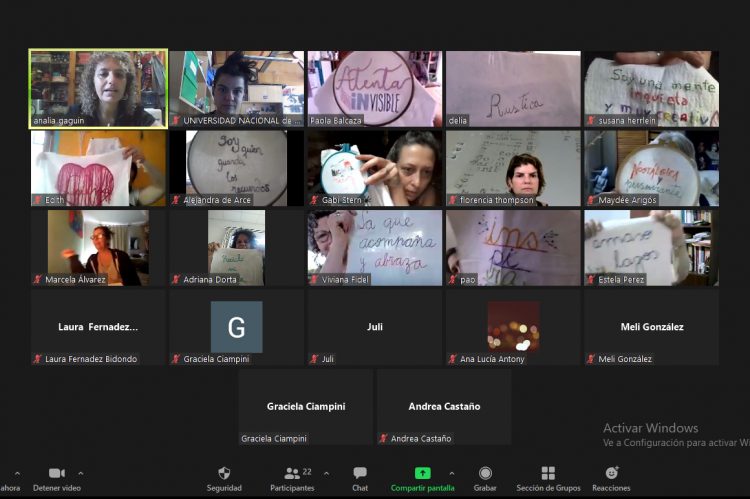
Task: Open the Seguridad shield menu
Action: click(224, 473)
